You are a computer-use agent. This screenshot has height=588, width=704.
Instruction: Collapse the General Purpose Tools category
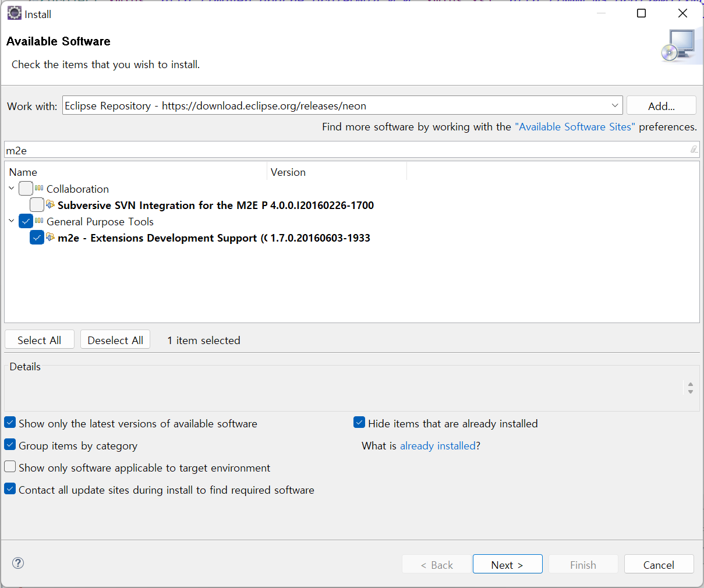12,221
